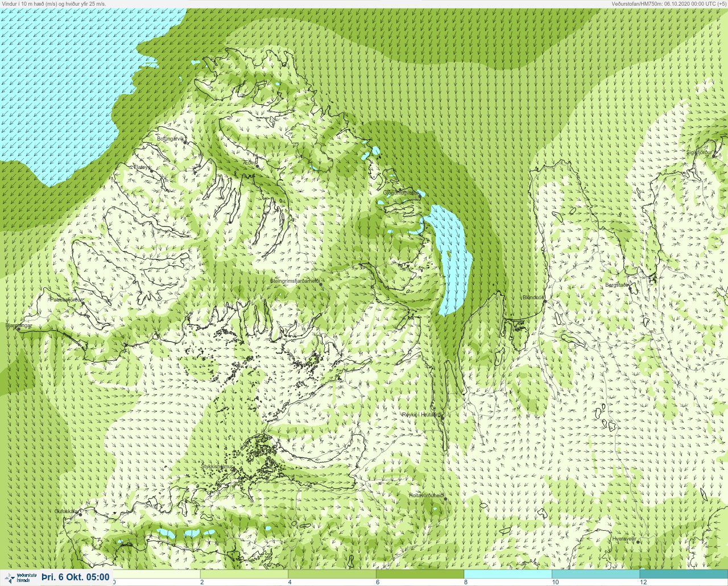Click the legend value 2
Screen dimensions: 728x586
[x=202, y=582]
